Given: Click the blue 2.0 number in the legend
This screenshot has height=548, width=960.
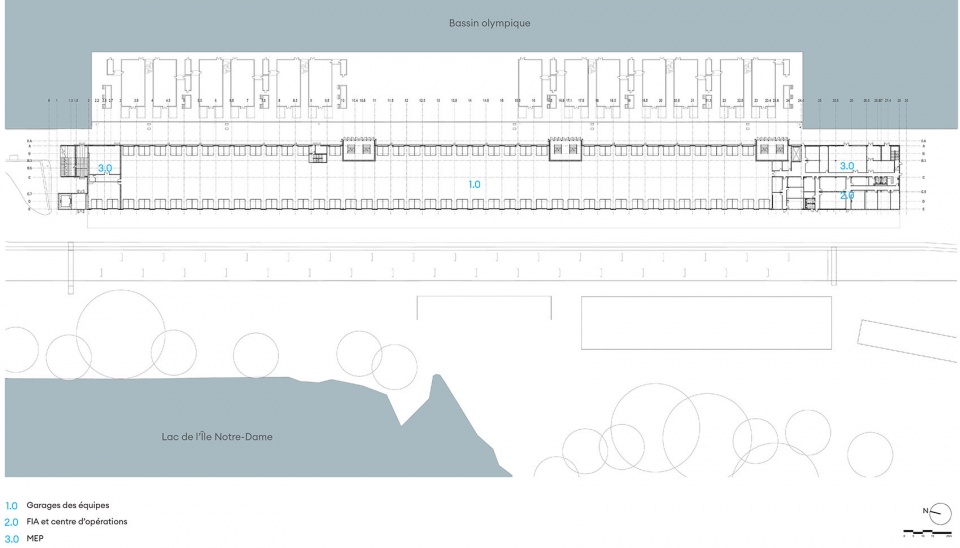Looking at the screenshot, I should tap(11, 522).
